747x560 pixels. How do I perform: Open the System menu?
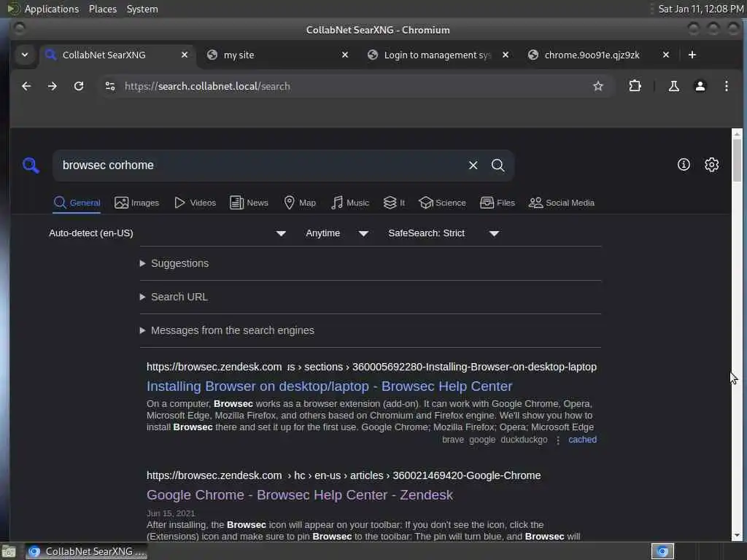tap(142, 9)
